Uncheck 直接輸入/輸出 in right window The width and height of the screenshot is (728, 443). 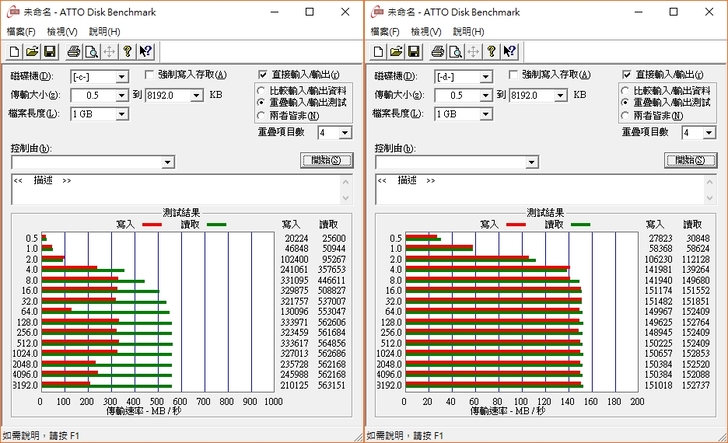coord(627,74)
